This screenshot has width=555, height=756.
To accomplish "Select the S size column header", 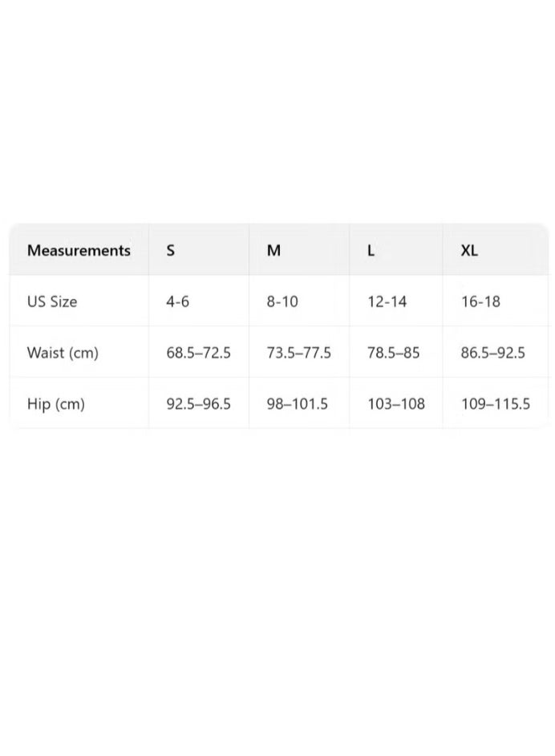I will click(x=170, y=250).
